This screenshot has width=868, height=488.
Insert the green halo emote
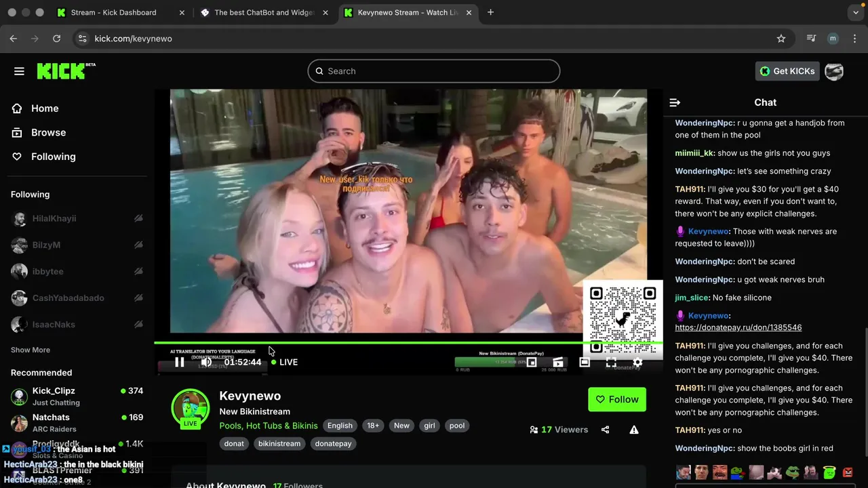(x=829, y=472)
